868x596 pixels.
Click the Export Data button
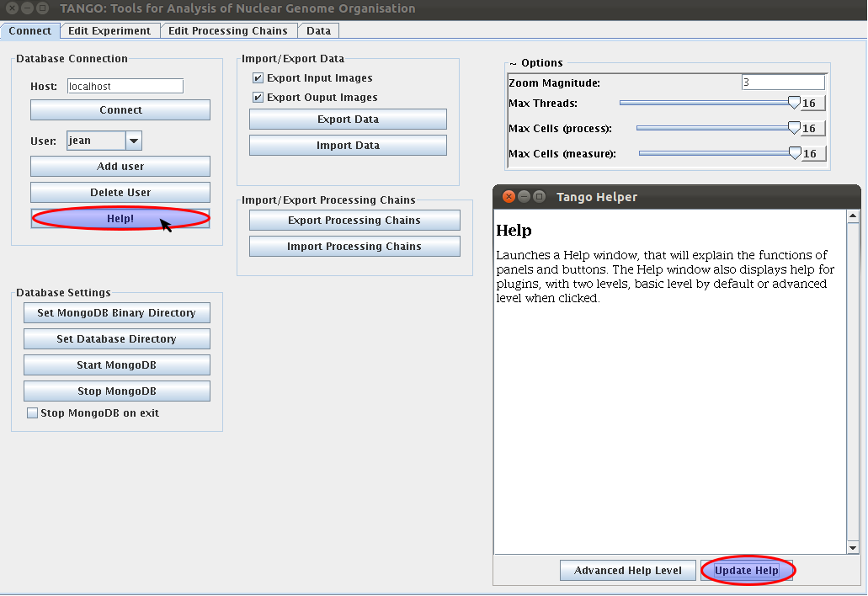click(x=348, y=120)
